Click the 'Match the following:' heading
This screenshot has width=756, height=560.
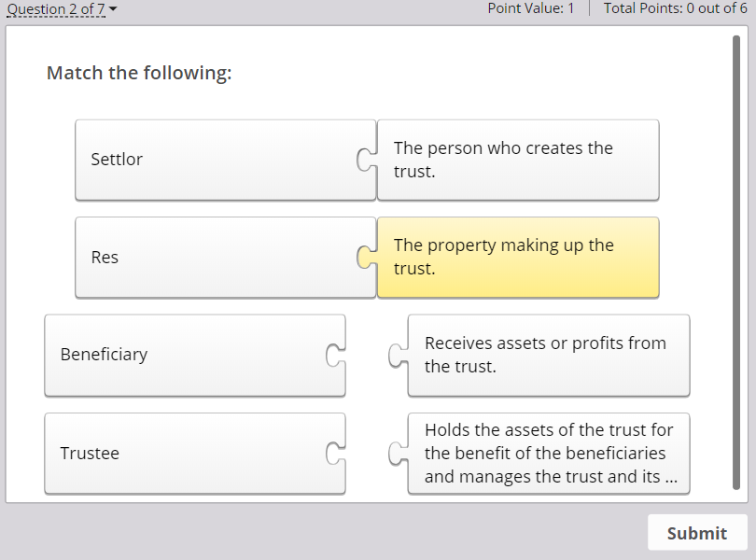click(x=139, y=73)
